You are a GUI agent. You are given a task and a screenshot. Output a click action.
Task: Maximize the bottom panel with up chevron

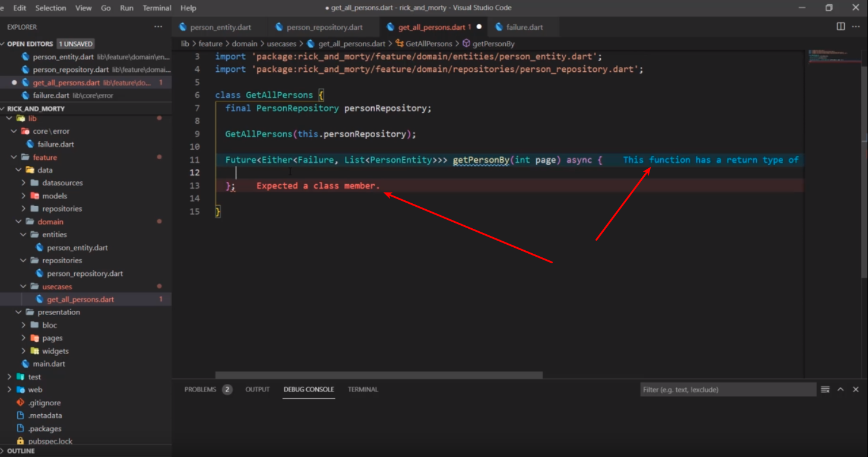tap(841, 389)
